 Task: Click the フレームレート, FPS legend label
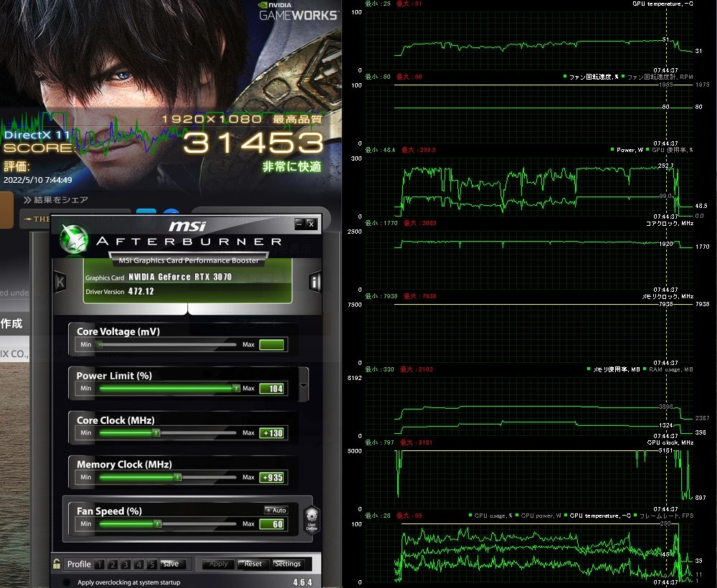[x=666, y=516]
